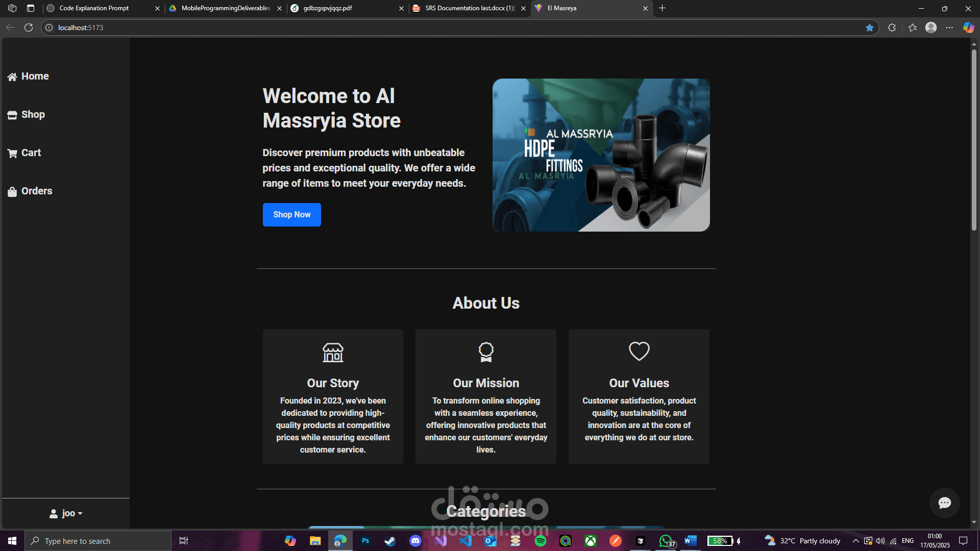The width and height of the screenshot is (980, 551).
Task: View Orders from the sidebar
Action: [x=30, y=191]
